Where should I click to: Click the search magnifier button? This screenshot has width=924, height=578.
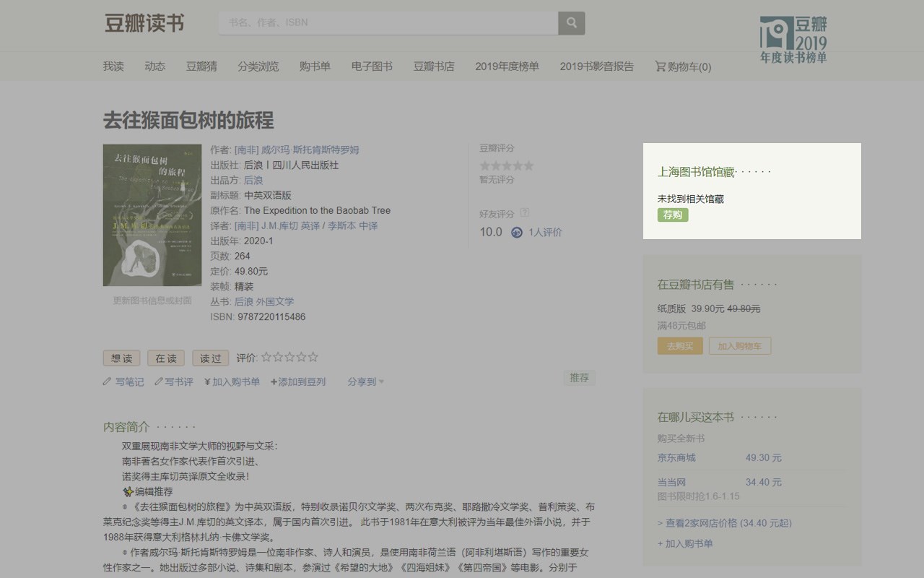tap(571, 22)
